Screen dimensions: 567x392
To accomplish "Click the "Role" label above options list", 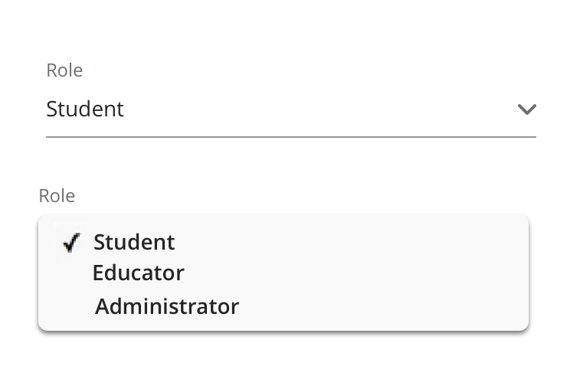I will click(57, 196).
